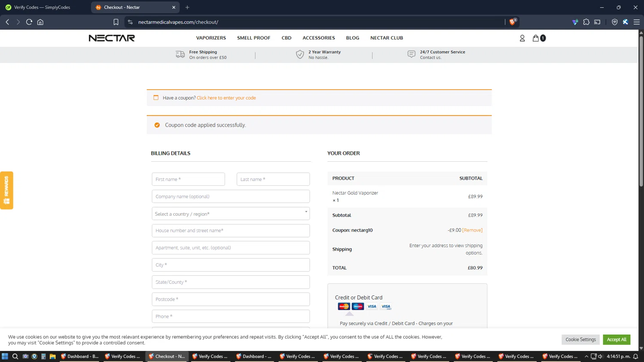Click the Nectar Gold Vaporizer product text
Screen dimensions: 644x362
[x=355, y=193]
